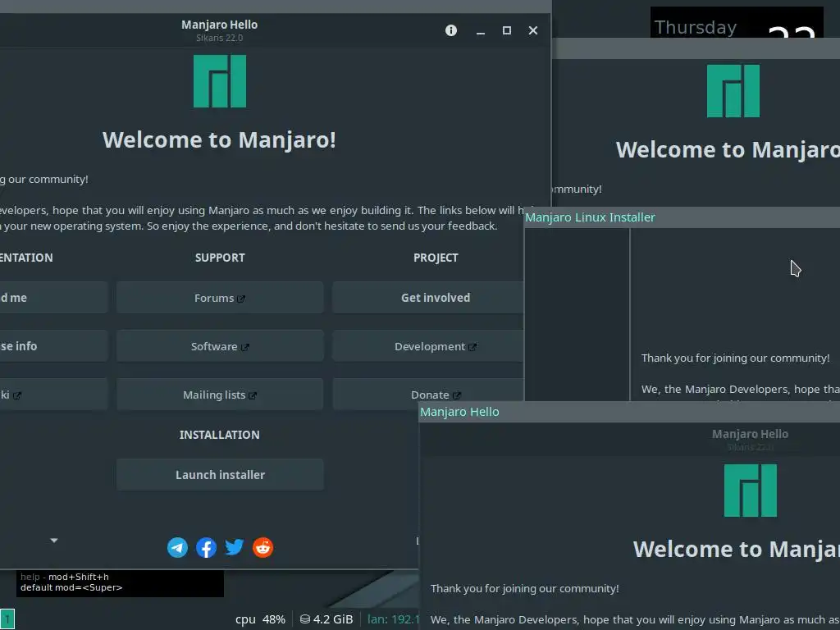Minimize the front Manjaro Hello window
This screenshot has width=840, height=630.
pos(481,31)
